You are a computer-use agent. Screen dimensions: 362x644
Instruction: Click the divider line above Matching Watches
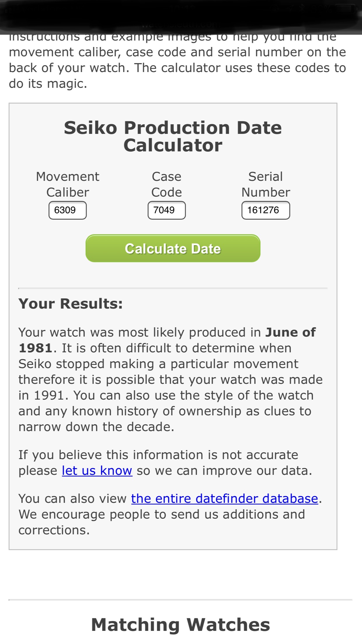181,600
